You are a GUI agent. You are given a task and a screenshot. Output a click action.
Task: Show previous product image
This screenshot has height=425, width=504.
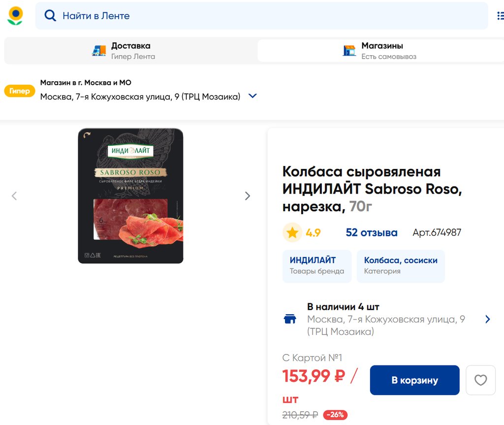click(x=14, y=196)
